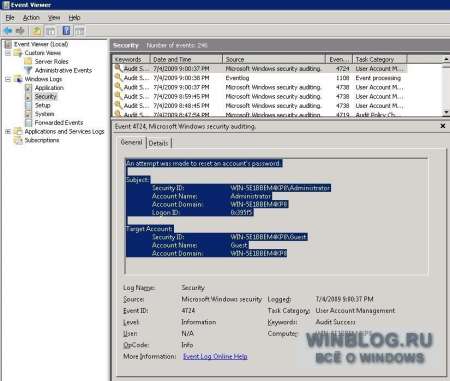Open the Action menu
The image size is (450, 381).
tap(31, 18)
